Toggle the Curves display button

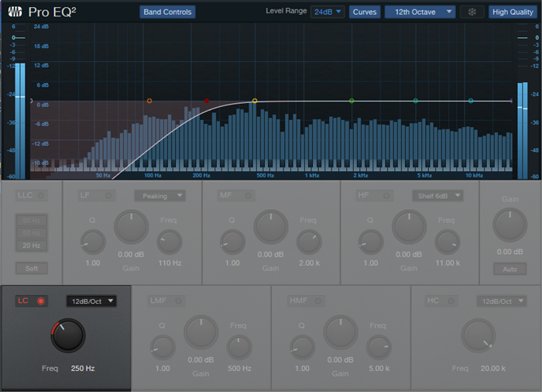[x=365, y=12]
